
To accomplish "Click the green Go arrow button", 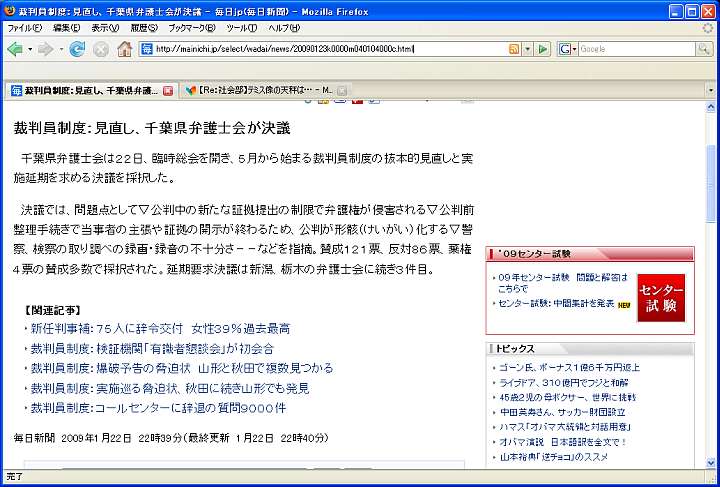I will (543, 49).
